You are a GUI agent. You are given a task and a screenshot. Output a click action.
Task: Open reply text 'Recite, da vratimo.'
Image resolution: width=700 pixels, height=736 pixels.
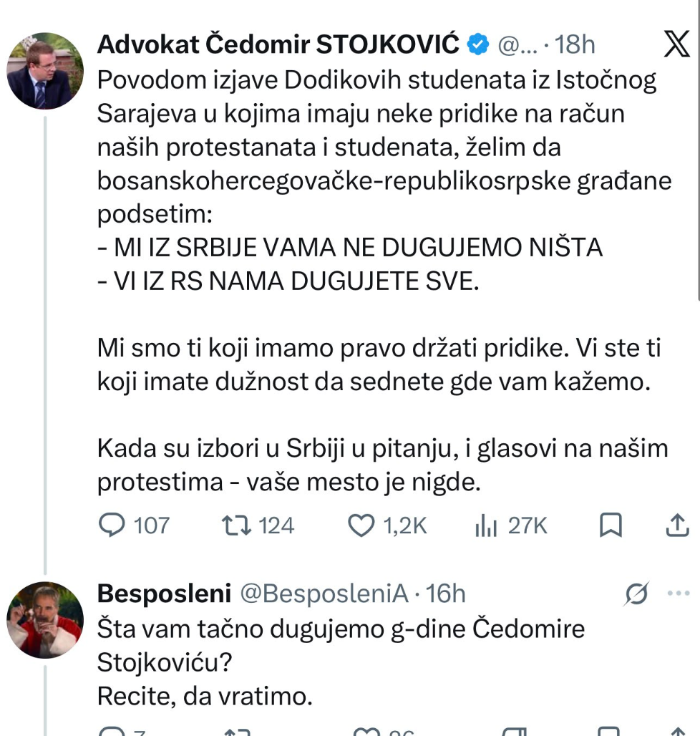click(205, 696)
